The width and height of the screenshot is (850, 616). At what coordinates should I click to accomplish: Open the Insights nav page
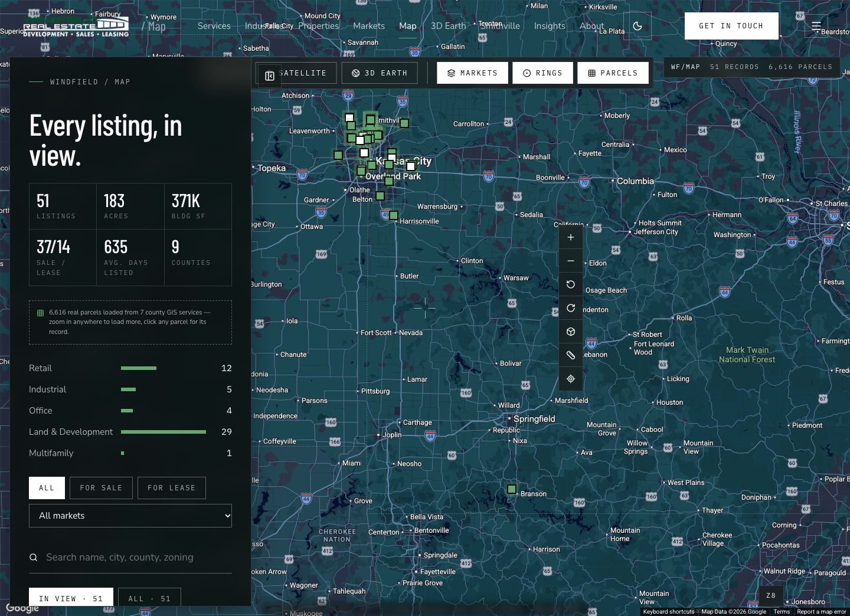(550, 26)
